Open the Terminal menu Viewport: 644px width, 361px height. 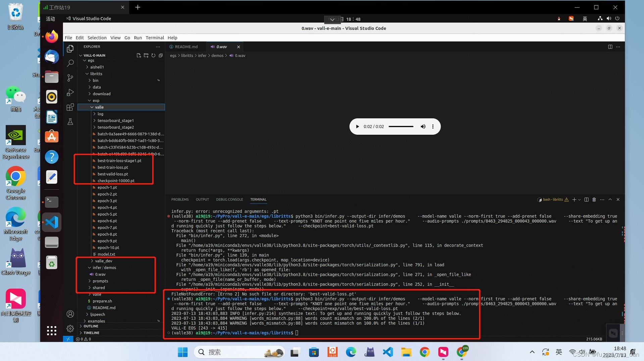(x=155, y=38)
